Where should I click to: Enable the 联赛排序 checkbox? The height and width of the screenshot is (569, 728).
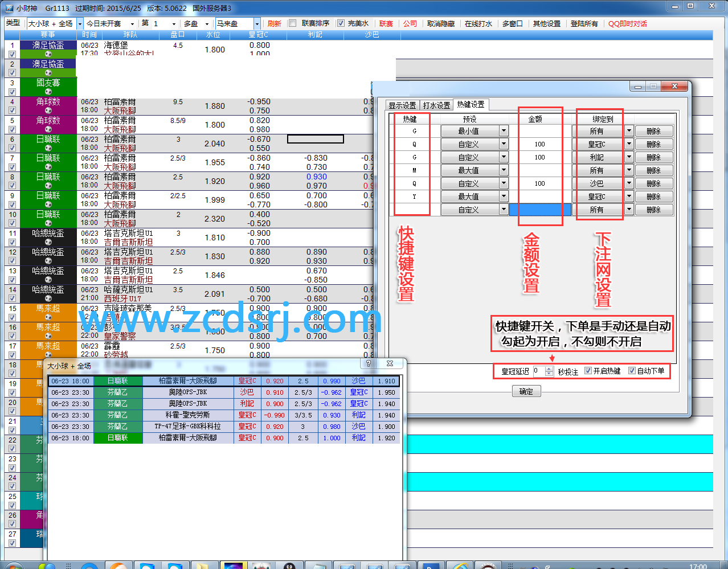point(293,23)
